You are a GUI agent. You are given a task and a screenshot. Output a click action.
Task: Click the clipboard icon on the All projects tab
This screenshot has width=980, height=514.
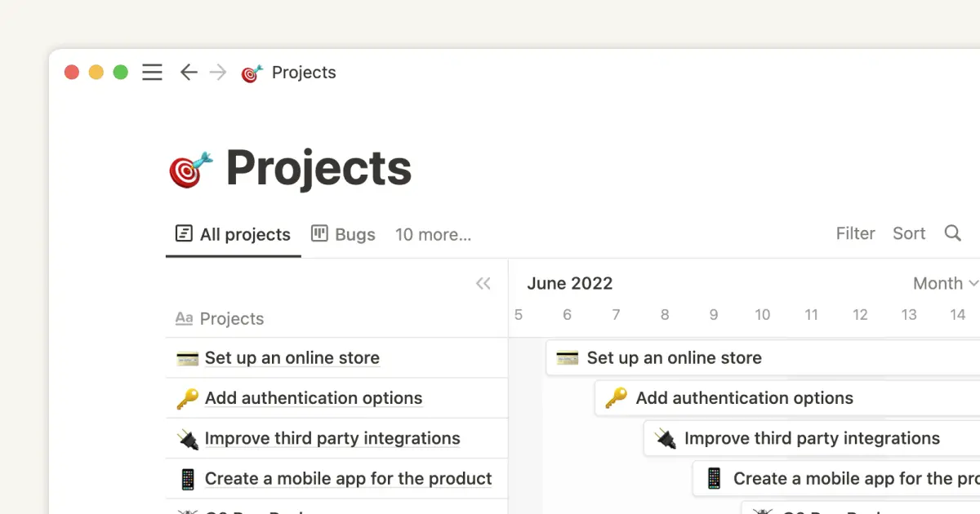point(183,234)
